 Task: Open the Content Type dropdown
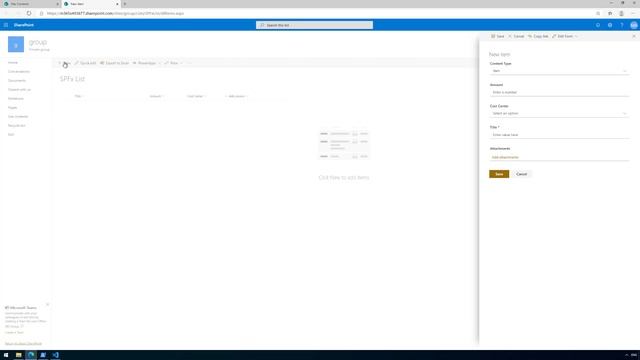(559, 71)
